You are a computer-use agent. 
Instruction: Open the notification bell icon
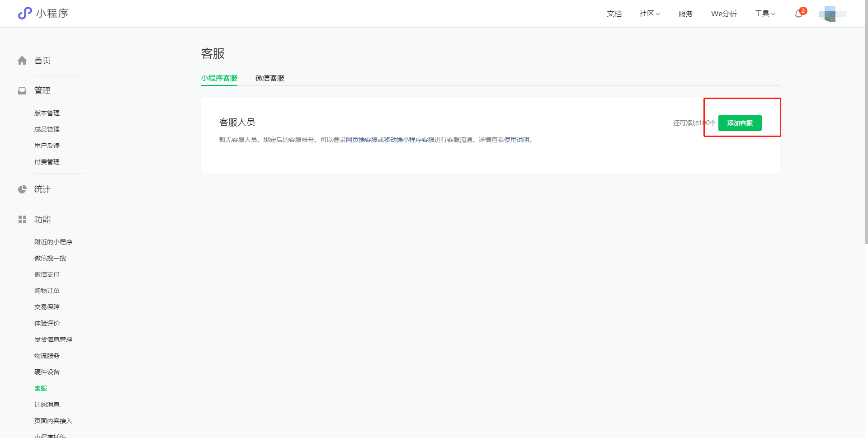[x=799, y=14]
